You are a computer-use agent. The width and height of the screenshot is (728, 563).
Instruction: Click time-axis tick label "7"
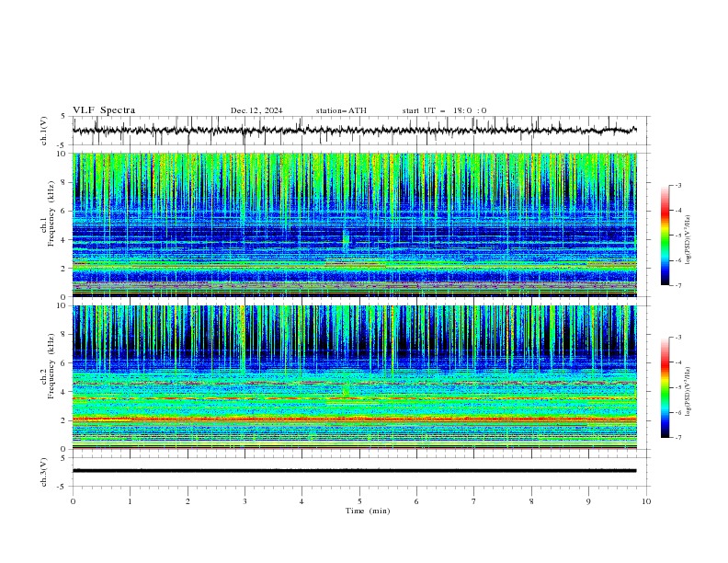pos(474,501)
